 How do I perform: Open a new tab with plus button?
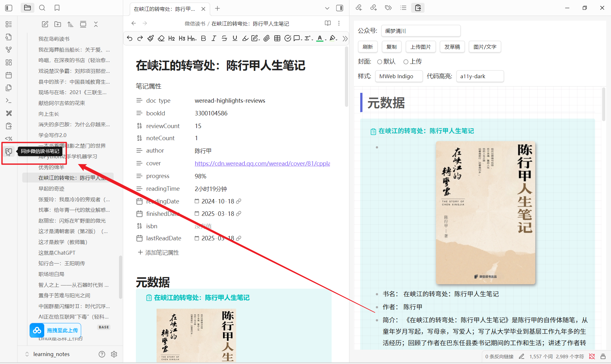pyautogui.click(x=217, y=9)
